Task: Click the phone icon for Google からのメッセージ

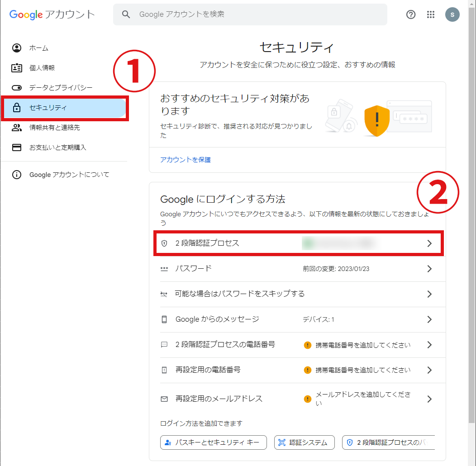Action: [x=164, y=319]
